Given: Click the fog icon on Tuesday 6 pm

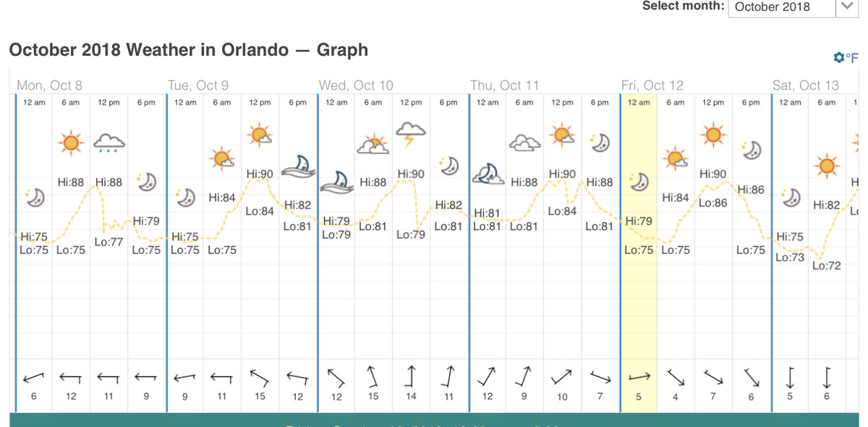Looking at the screenshot, I should pyautogui.click(x=298, y=166).
